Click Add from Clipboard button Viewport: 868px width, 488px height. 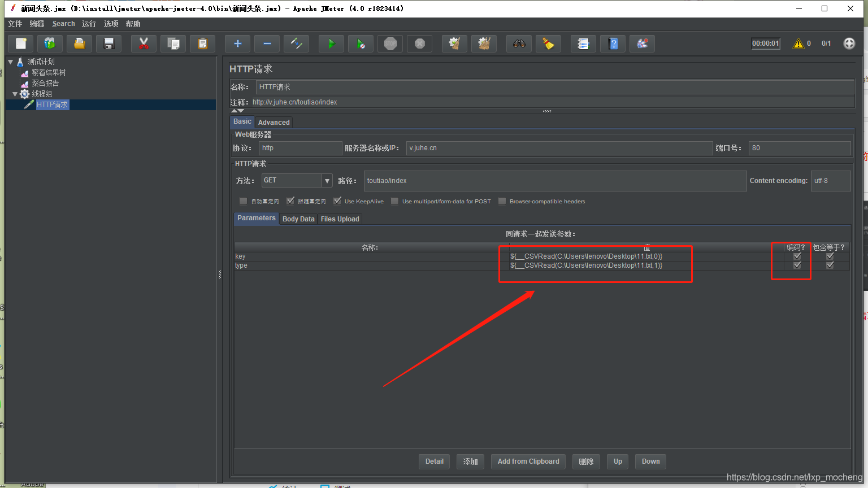(x=528, y=461)
